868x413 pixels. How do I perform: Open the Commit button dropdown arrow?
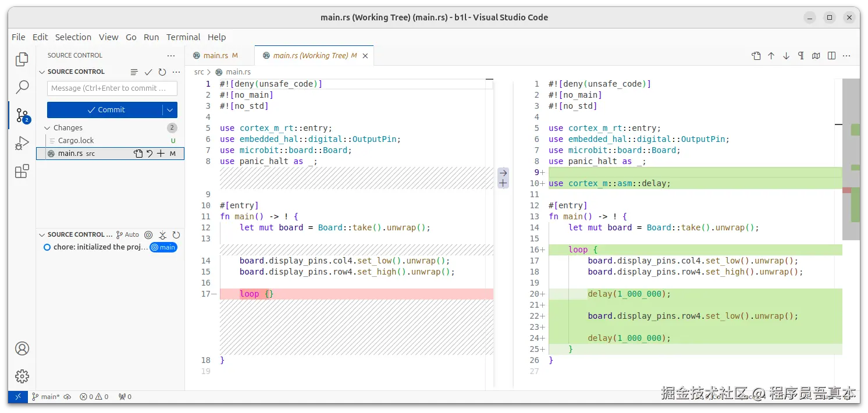pos(170,110)
